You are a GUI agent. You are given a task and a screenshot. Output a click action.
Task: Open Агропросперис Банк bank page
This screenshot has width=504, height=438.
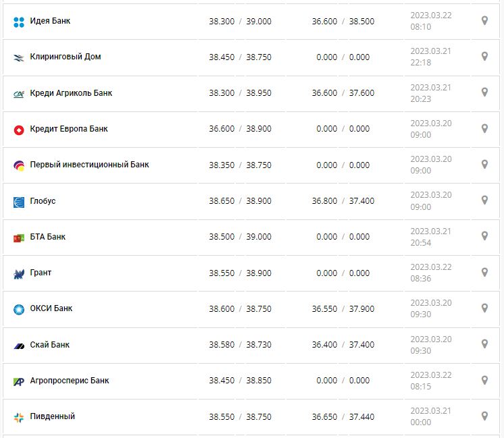tap(70, 381)
